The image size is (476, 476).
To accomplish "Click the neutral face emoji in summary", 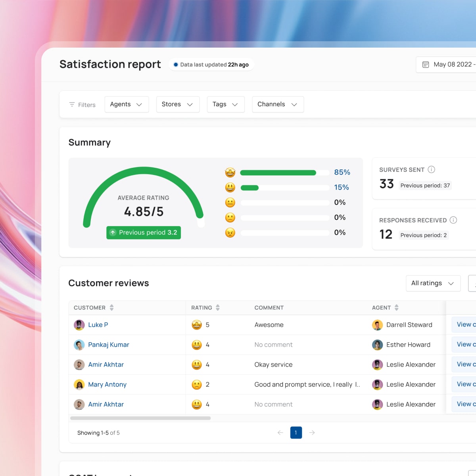I will click(230, 203).
